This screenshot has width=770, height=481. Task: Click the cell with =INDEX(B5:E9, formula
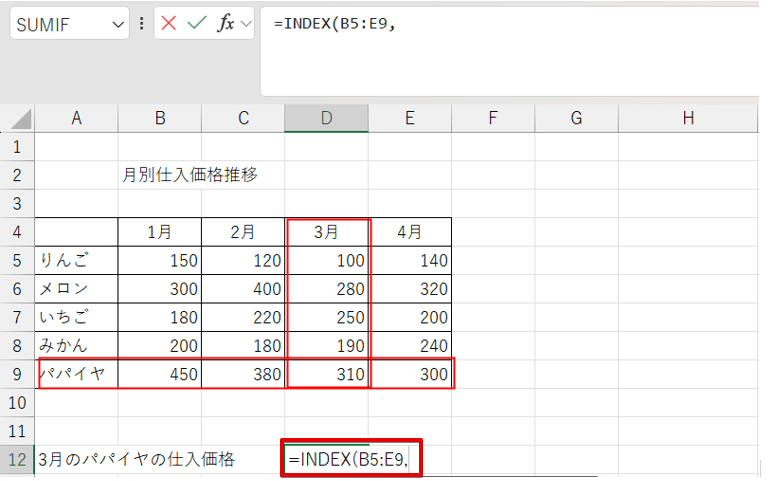350,459
